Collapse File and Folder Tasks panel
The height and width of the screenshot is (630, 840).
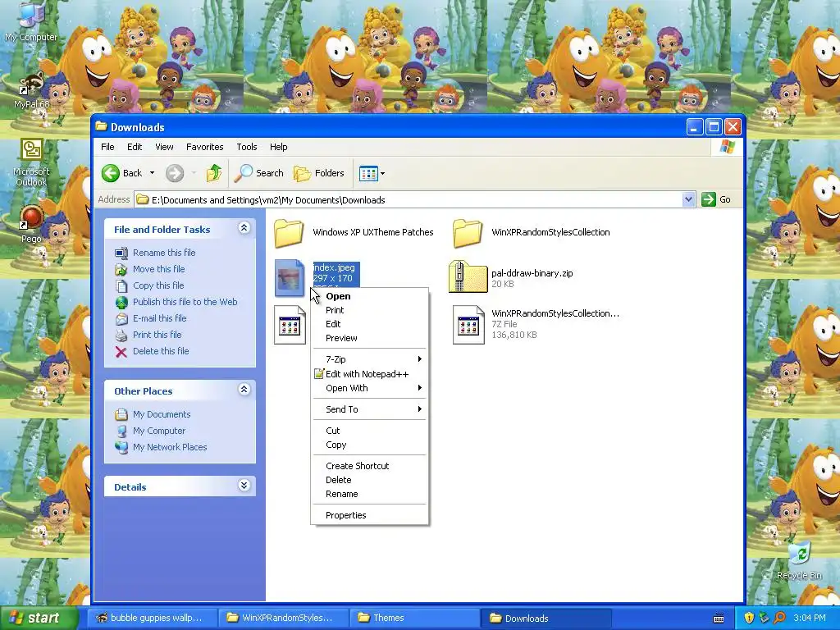click(x=244, y=228)
